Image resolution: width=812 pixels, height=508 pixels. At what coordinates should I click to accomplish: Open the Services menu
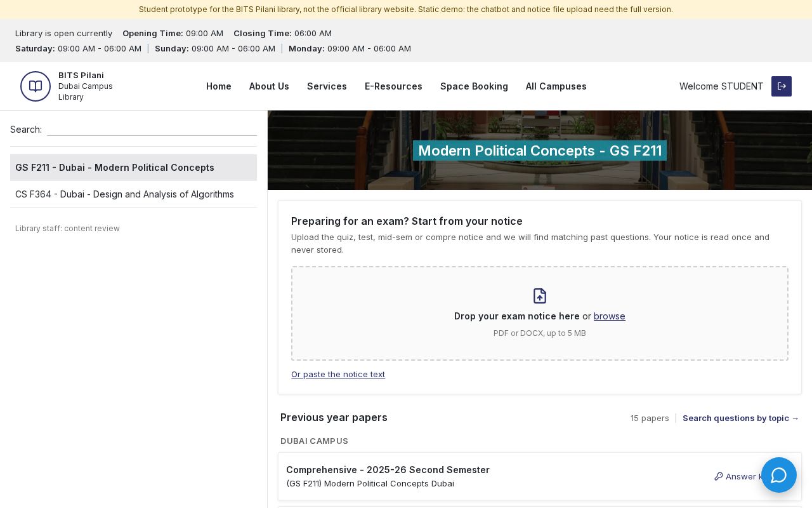[x=327, y=86]
